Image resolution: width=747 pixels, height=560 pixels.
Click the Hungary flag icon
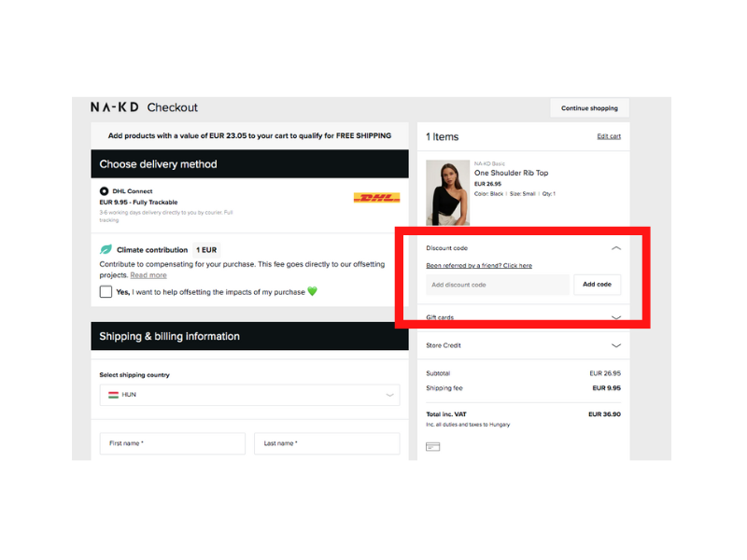[113, 395]
